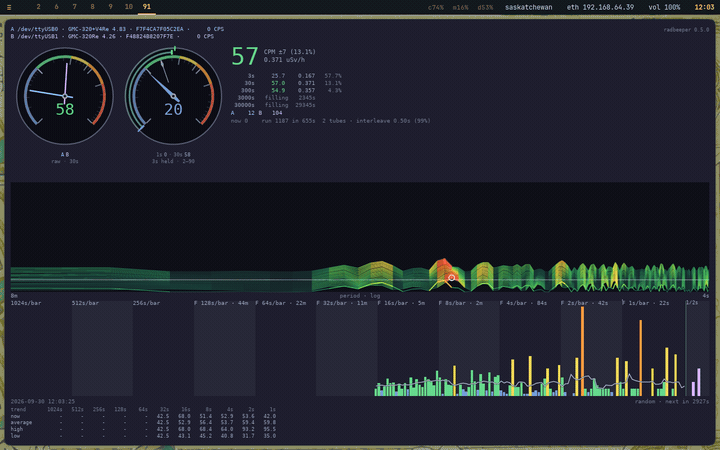Select the 64s/bar · 22m column header
Viewport: 720px width, 450px height.
(281, 303)
